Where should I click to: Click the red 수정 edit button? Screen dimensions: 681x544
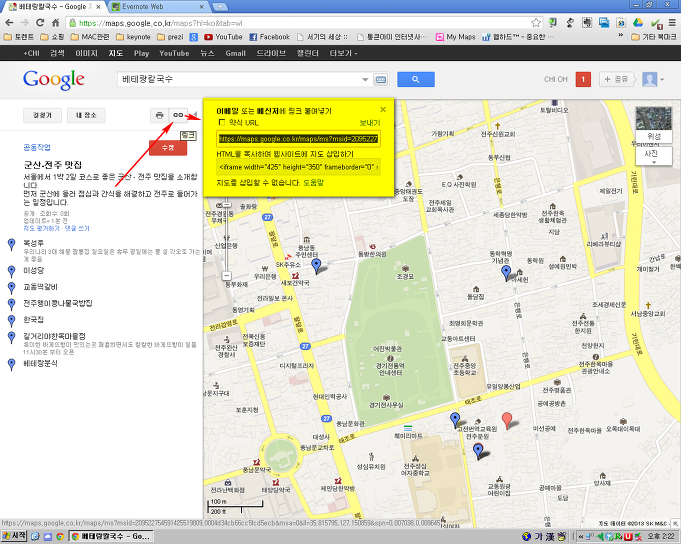pyautogui.click(x=168, y=148)
